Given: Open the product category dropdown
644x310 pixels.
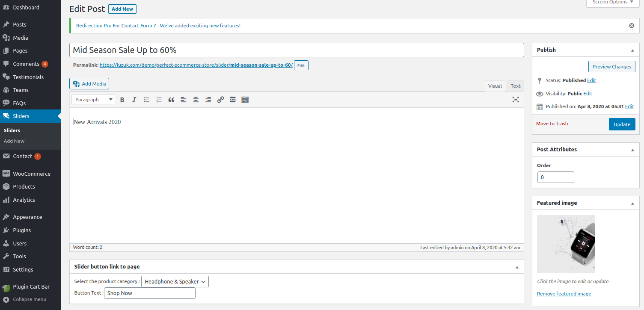Looking at the screenshot, I should pyautogui.click(x=175, y=281).
